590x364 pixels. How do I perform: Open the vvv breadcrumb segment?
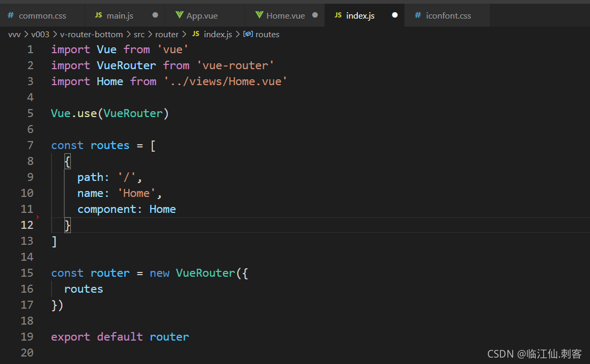14,34
